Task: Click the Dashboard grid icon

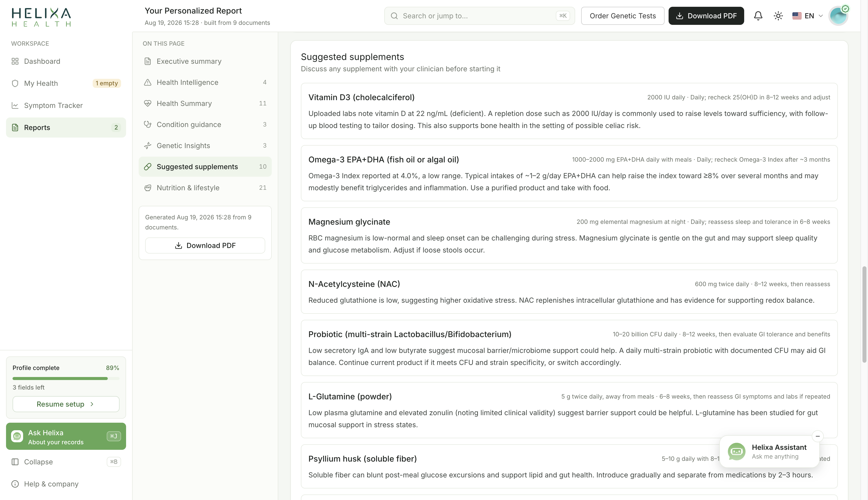Action: pos(15,61)
